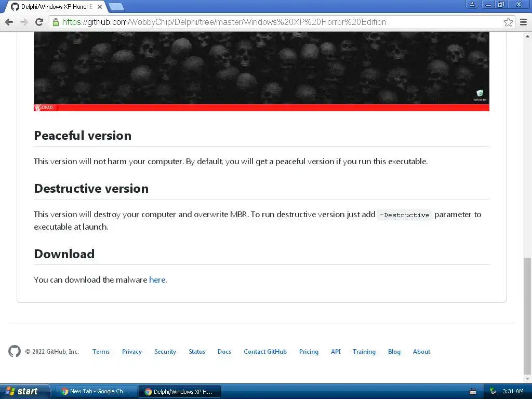Viewport: 532px width, 399px height.
Task: Open the Status footer link
Action: pyautogui.click(x=197, y=352)
